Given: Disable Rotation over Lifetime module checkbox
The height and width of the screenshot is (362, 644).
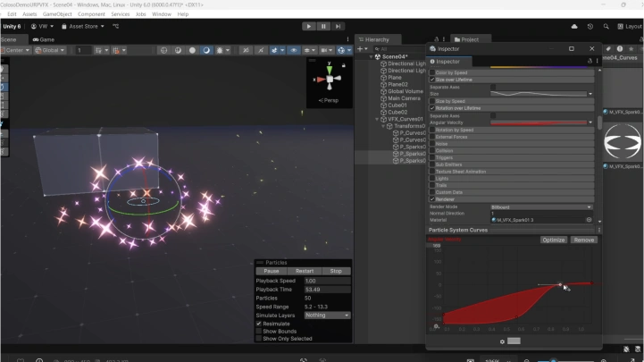Looking at the screenshot, I should point(432,108).
